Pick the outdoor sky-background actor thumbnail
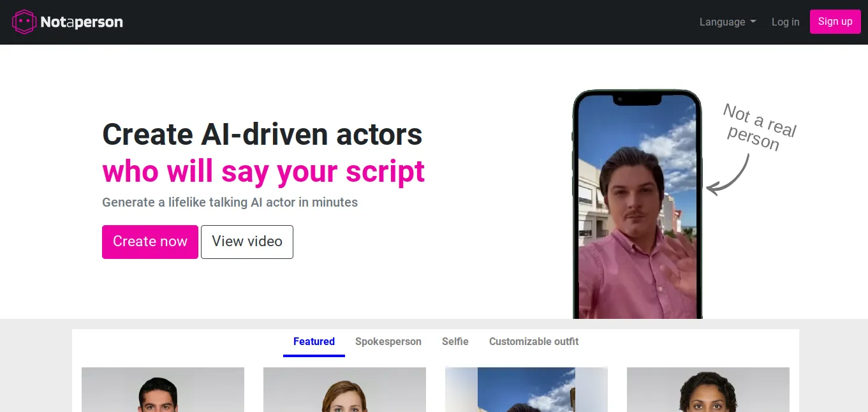 [526, 389]
